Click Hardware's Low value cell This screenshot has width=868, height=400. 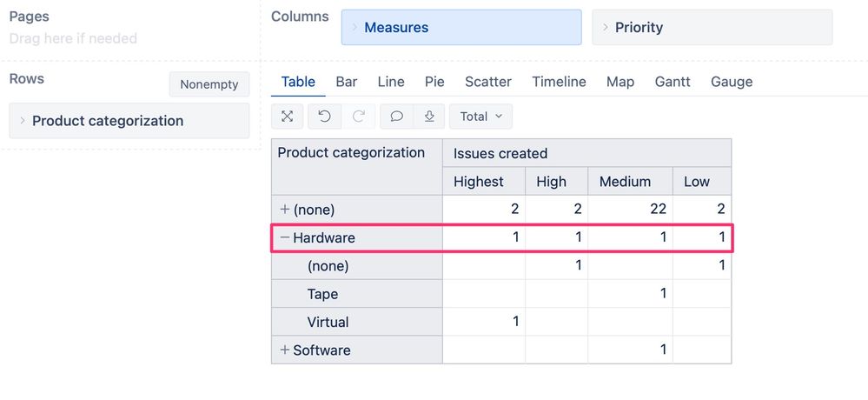(702, 237)
